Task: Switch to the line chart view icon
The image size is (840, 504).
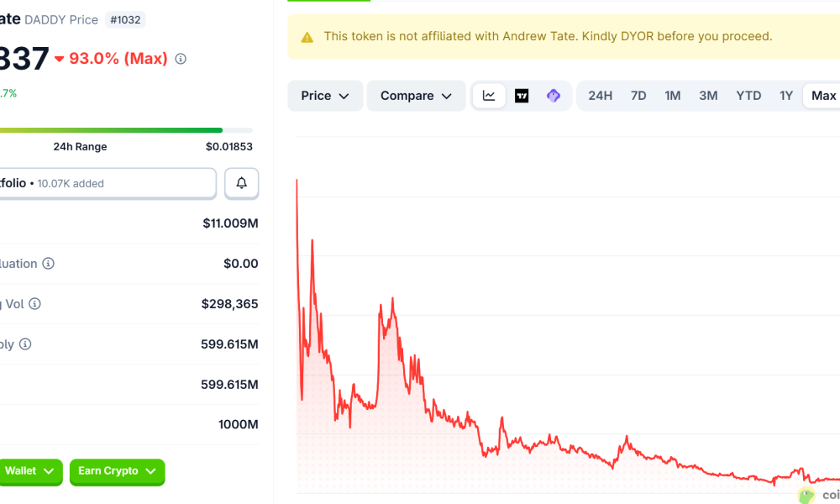Action: coord(489,96)
